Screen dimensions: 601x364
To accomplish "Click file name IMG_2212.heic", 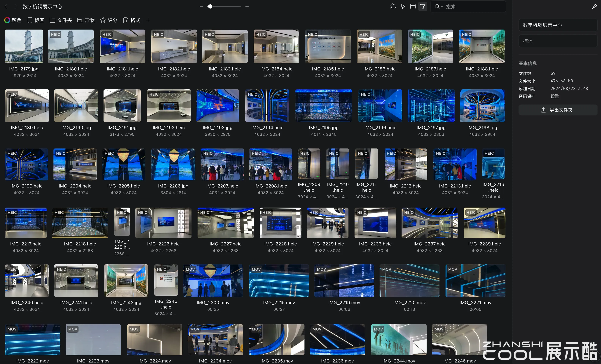I will click(x=405, y=186).
